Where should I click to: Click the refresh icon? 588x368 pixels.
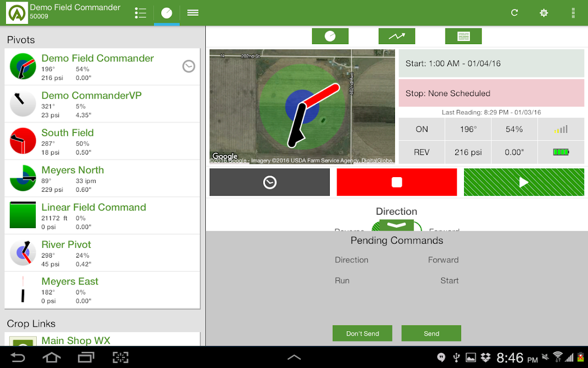514,13
